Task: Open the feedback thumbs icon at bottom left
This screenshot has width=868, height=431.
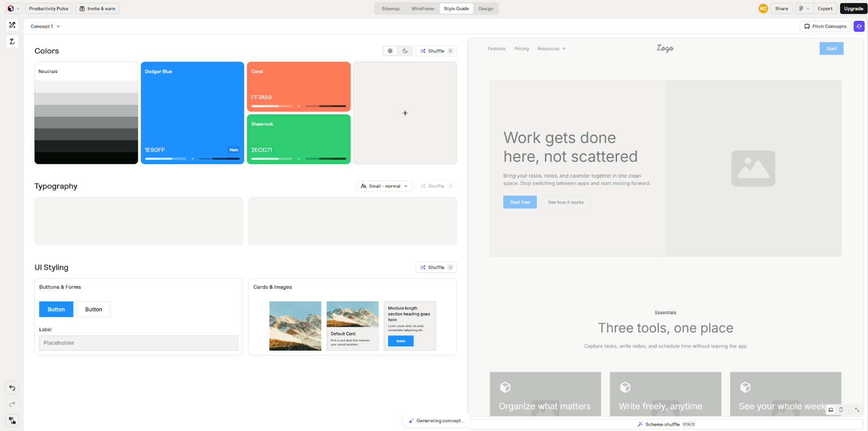Action: [x=12, y=421]
